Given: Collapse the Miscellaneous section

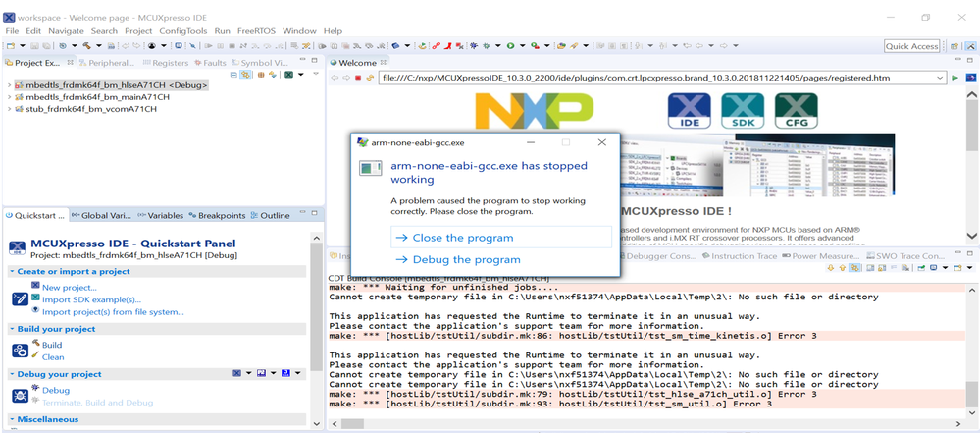Looking at the screenshot, I should (x=12, y=419).
